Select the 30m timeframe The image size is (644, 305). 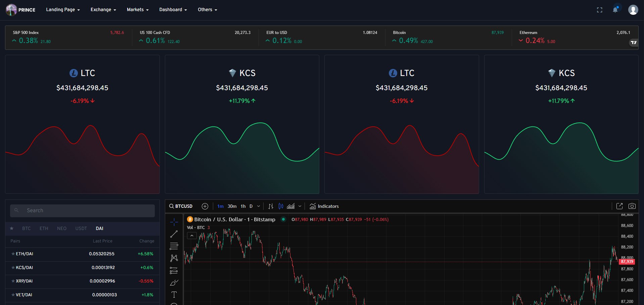coord(232,206)
